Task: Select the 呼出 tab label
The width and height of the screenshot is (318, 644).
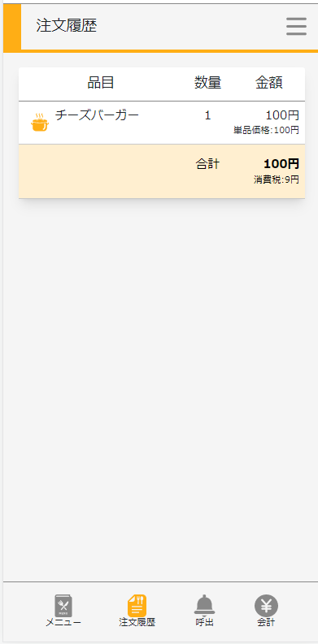Action: click(204, 622)
